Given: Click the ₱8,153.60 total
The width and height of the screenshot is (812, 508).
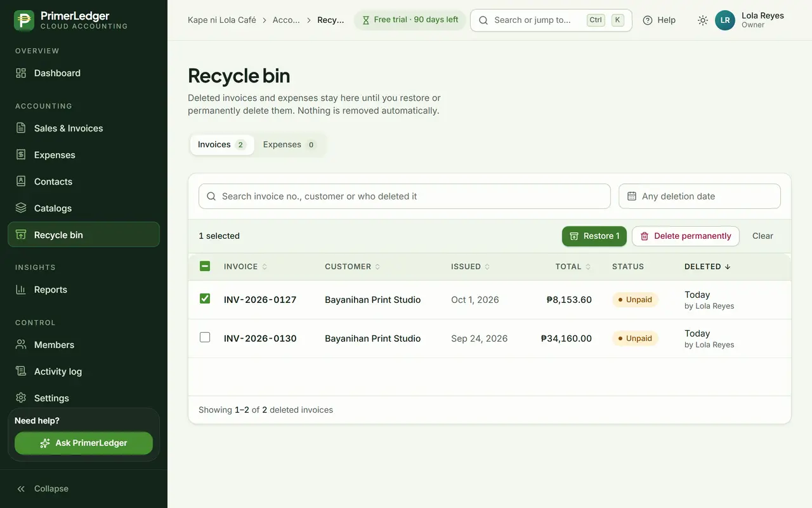Looking at the screenshot, I should pyautogui.click(x=569, y=300).
